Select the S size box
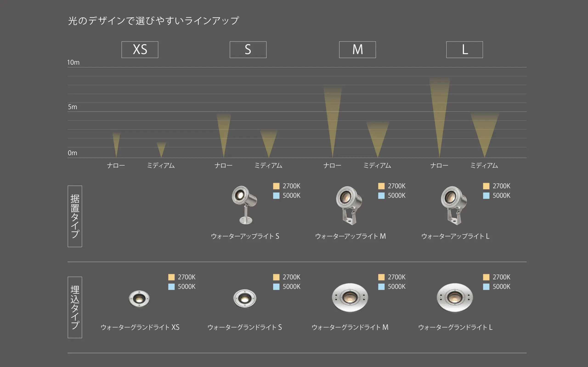Viewport: 588px width, 367px height. pyautogui.click(x=248, y=50)
